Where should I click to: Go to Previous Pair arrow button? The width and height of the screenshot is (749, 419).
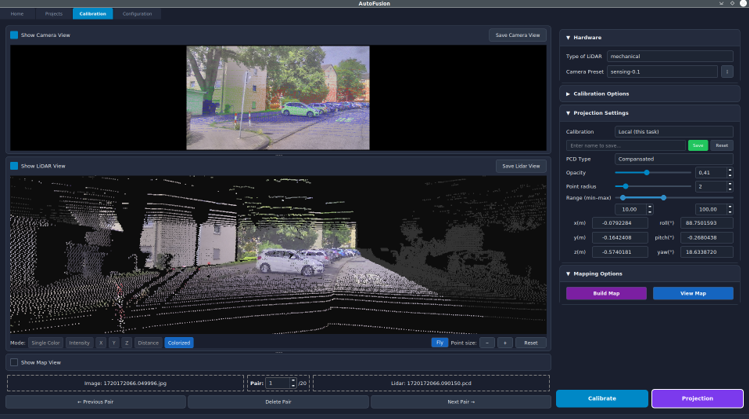tap(95, 401)
